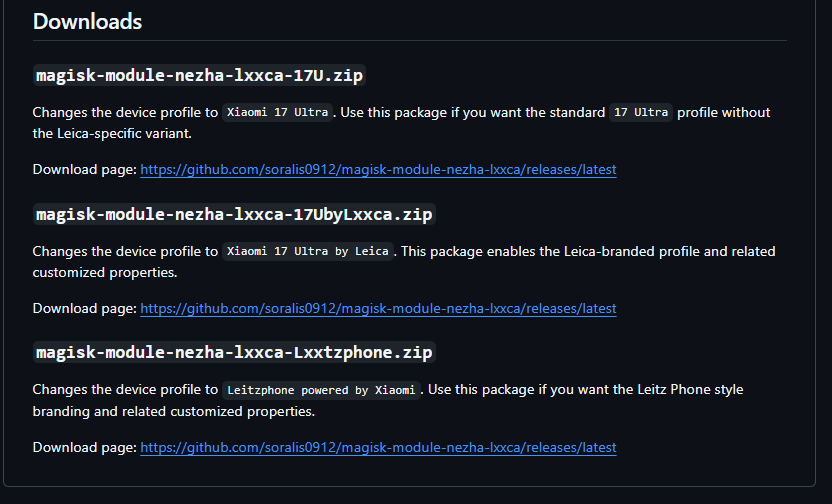Click the 'Xiaomi 17 Ultra' code label
Viewport: 832px width, 504px height.
coord(278,112)
